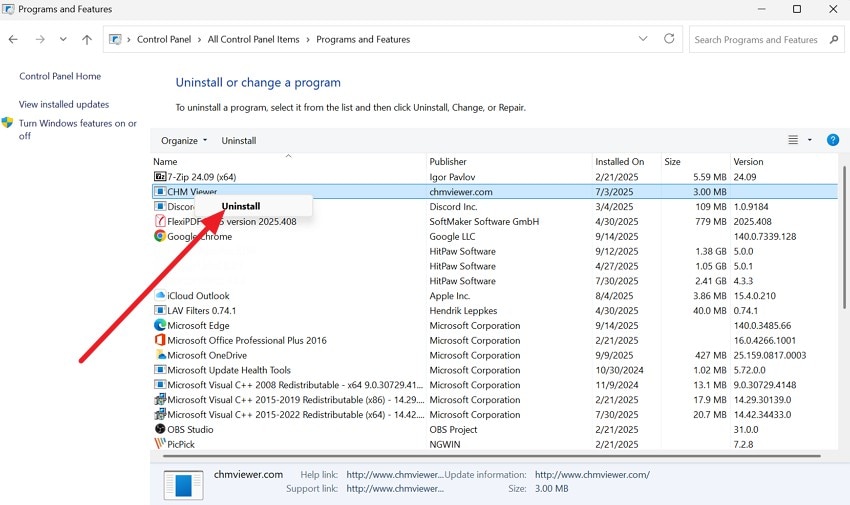Click the 7-Zip program icon

(x=160, y=177)
